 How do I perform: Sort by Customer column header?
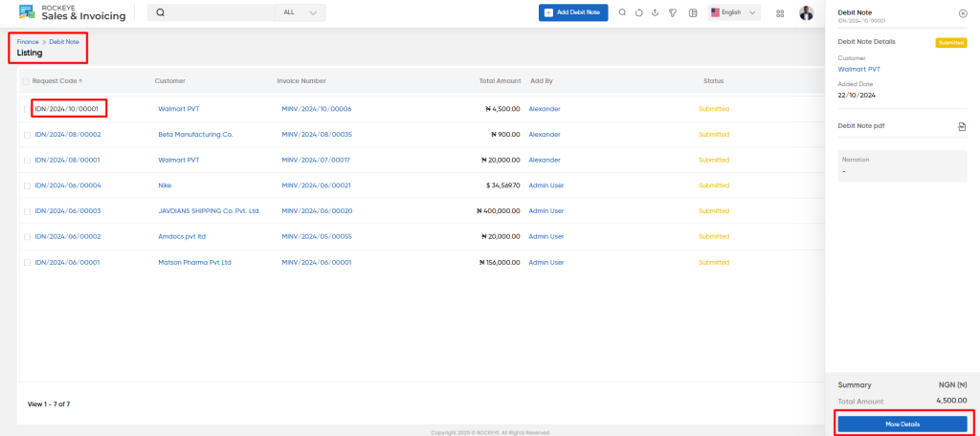(170, 81)
